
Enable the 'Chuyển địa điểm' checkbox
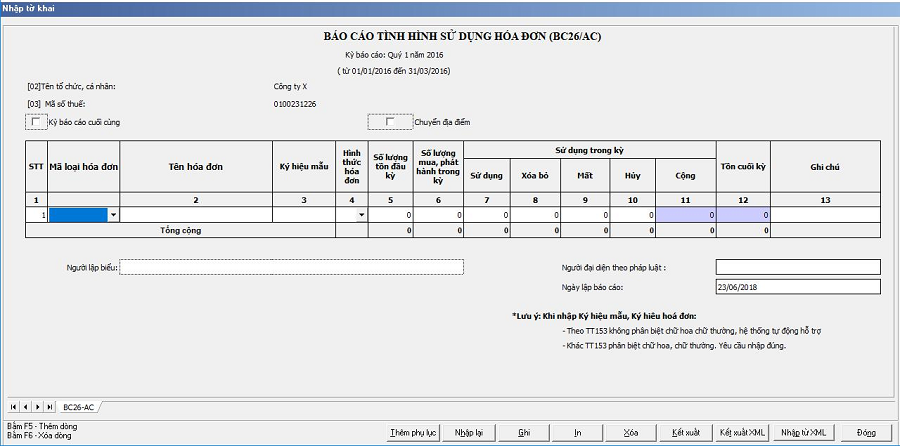point(390,122)
